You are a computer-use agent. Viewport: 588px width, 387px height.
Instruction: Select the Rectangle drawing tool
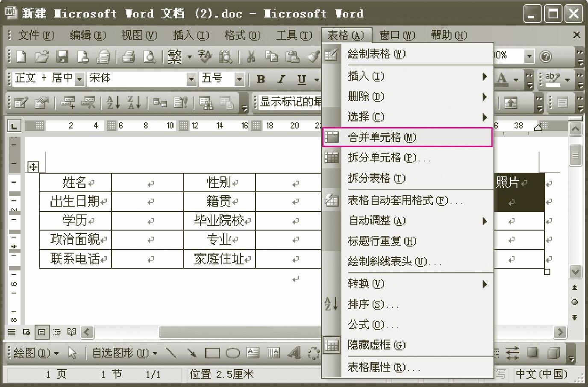coord(212,353)
